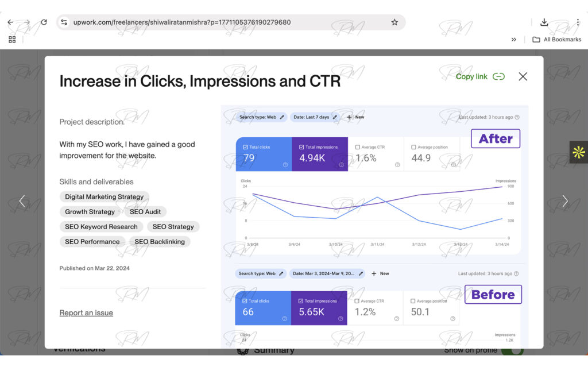Image resolution: width=588 pixels, height=367 pixels.
Task: Add New filter in the Before chart
Action: coord(380,273)
